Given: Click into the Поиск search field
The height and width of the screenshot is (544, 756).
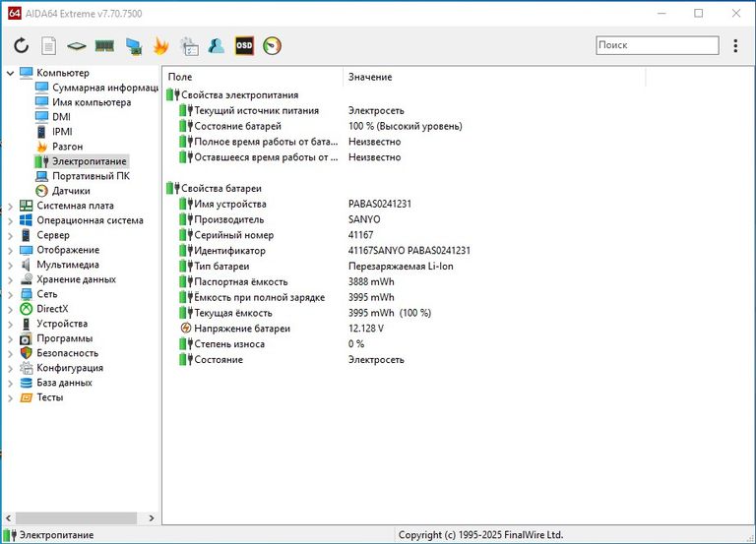Looking at the screenshot, I should point(658,45).
